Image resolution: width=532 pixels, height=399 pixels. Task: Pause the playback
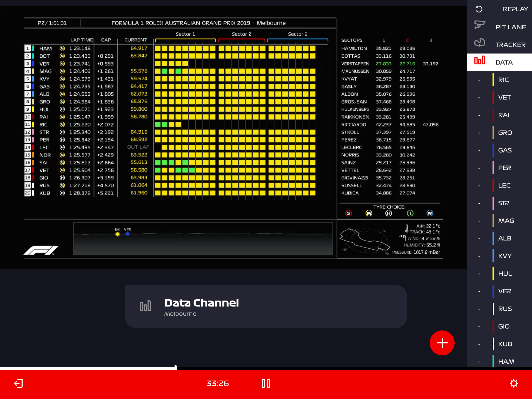coord(266,383)
